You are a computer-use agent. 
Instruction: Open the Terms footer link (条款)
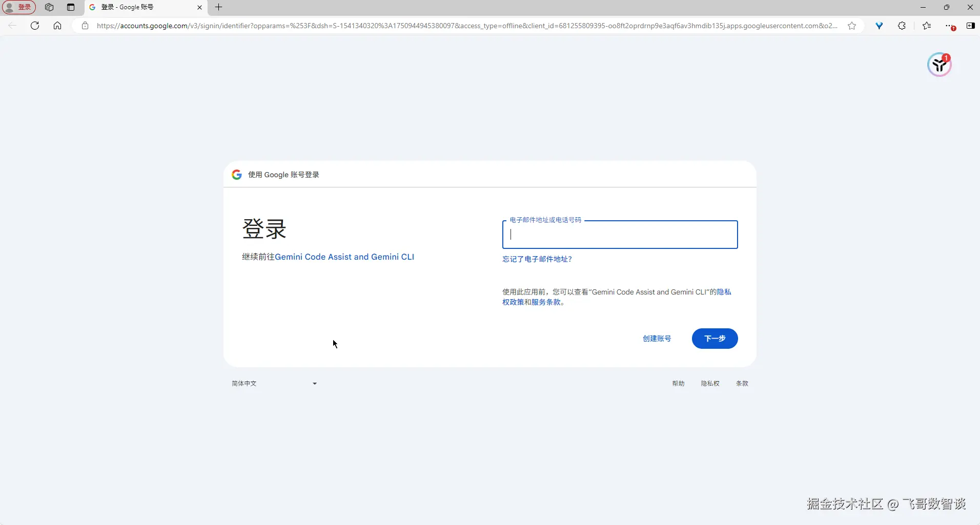click(x=742, y=383)
